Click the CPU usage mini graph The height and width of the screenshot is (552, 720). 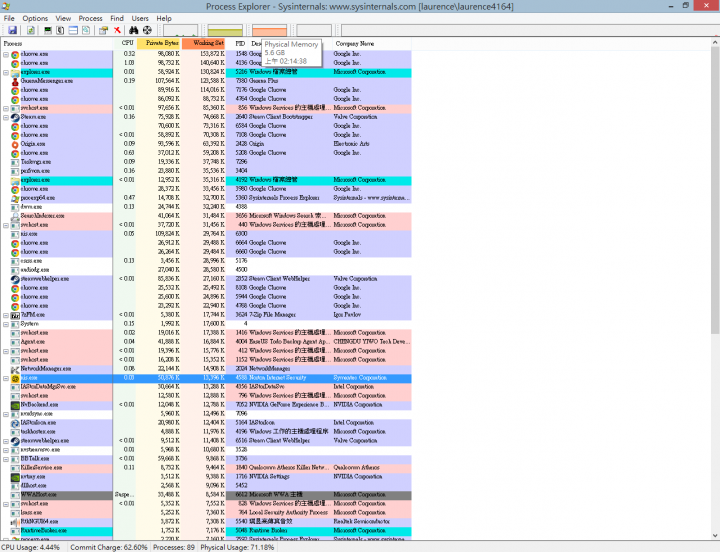[x=180, y=30]
